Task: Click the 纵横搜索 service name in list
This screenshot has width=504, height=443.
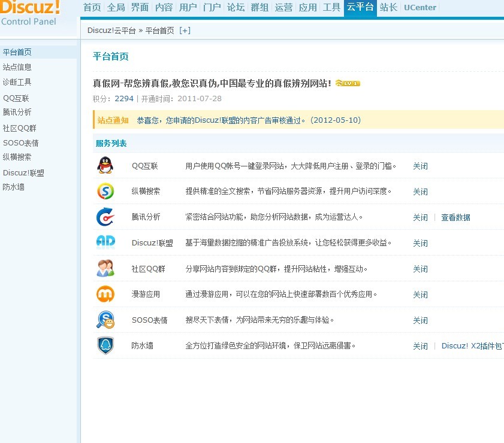Action: coord(146,191)
